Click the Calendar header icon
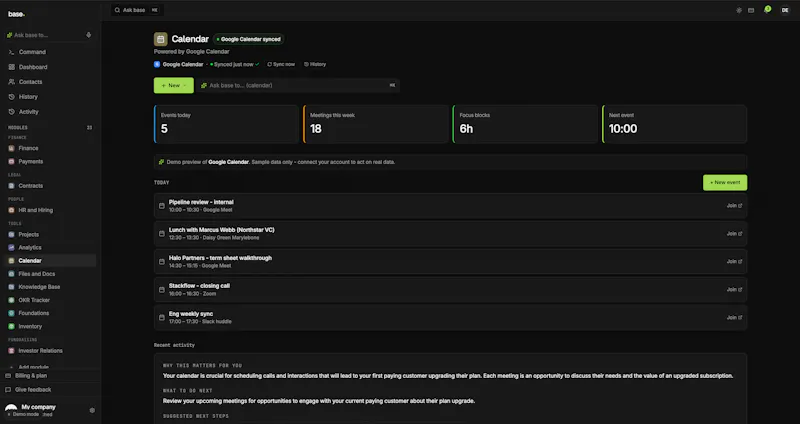This screenshot has height=424, width=800. [161, 39]
